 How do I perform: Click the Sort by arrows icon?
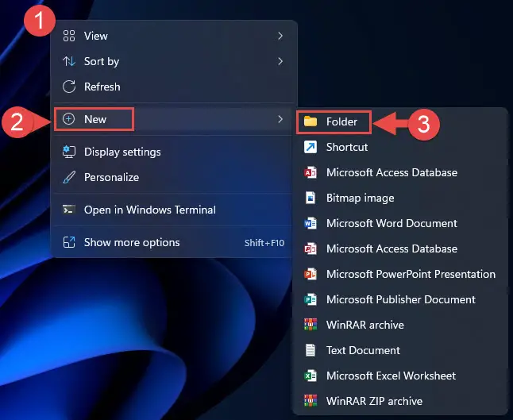click(69, 61)
